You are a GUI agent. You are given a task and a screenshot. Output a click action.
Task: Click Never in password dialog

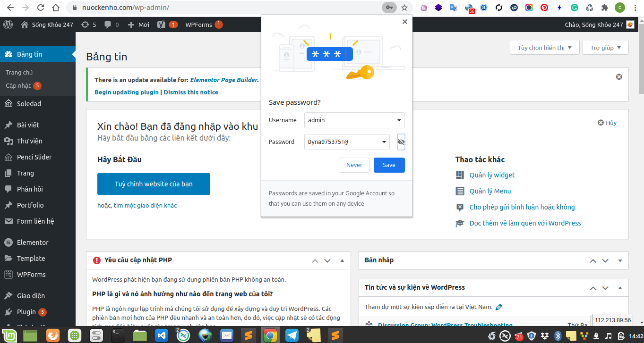pyautogui.click(x=354, y=165)
